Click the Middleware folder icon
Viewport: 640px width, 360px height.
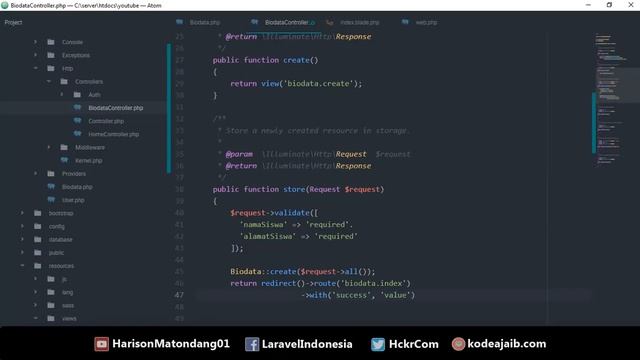(64, 147)
